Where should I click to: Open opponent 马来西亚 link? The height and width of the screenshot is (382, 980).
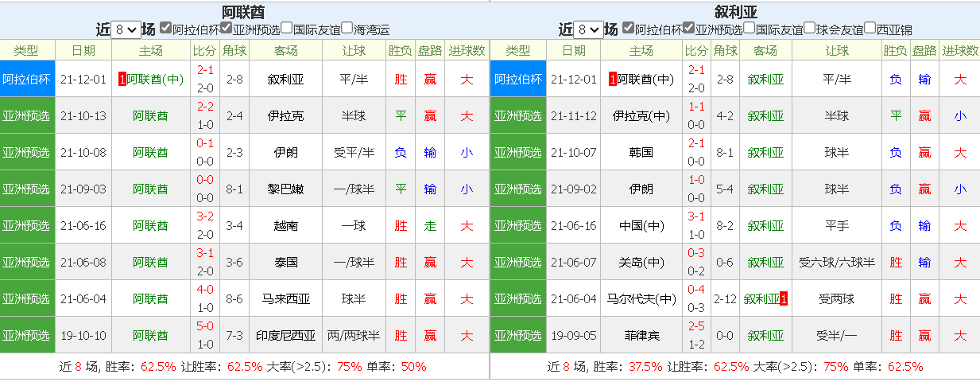pyautogui.click(x=286, y=299)
